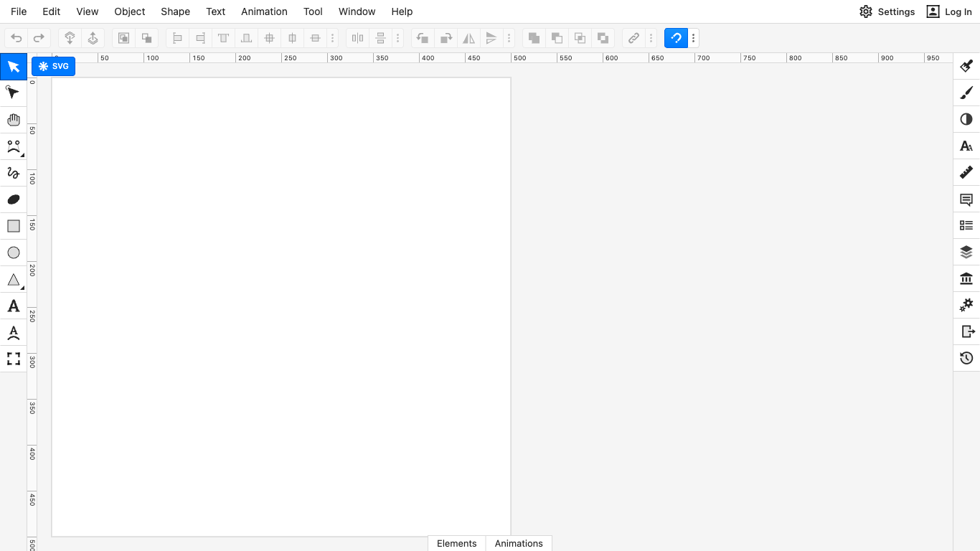This screenshot has width=980, height=551.
Task: Open more options beside the magnet button
Action: (693, 38)
